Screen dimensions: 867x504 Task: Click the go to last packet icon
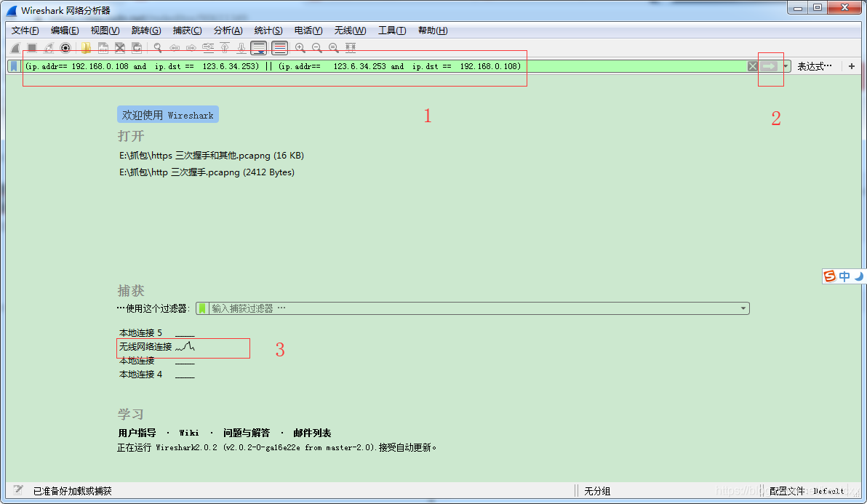point(241,48)
